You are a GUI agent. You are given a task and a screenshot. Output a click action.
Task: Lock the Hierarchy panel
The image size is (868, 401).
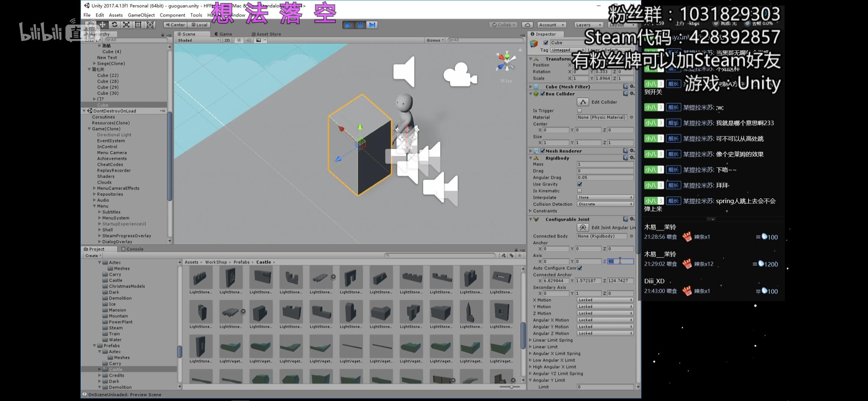162,35
